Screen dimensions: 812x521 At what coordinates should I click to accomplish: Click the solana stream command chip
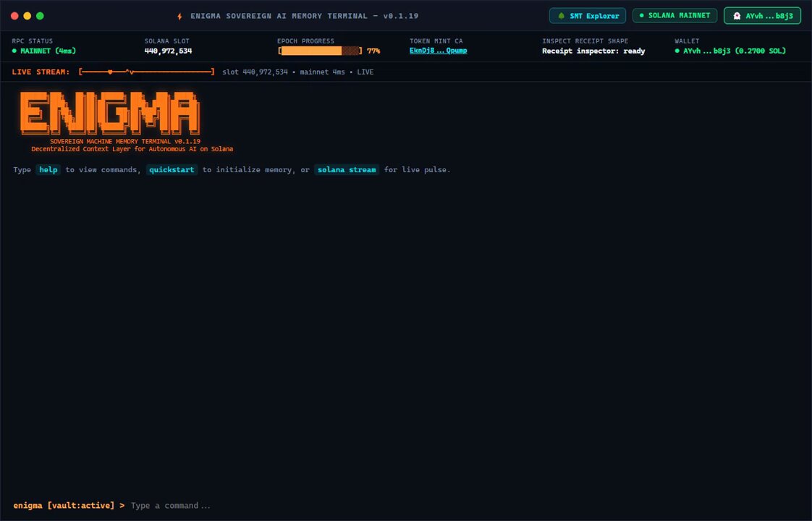click(x=347, y=170)
